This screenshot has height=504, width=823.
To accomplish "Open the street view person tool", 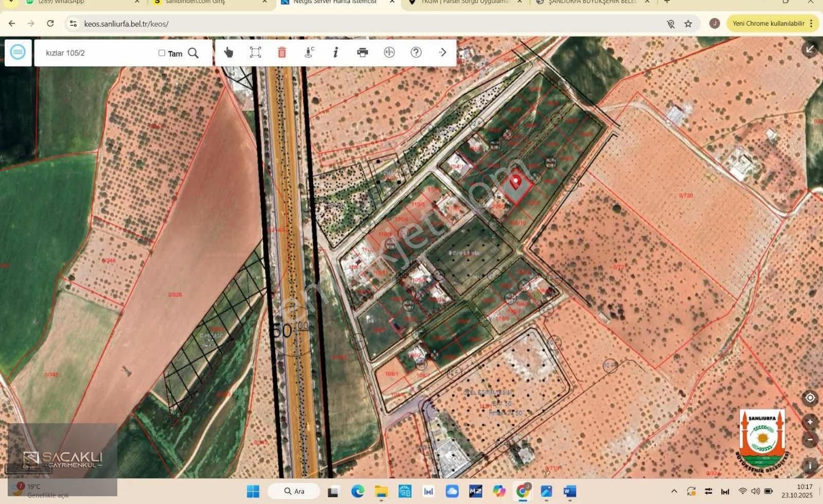I will pyautogui.click(x=309, y=52).
